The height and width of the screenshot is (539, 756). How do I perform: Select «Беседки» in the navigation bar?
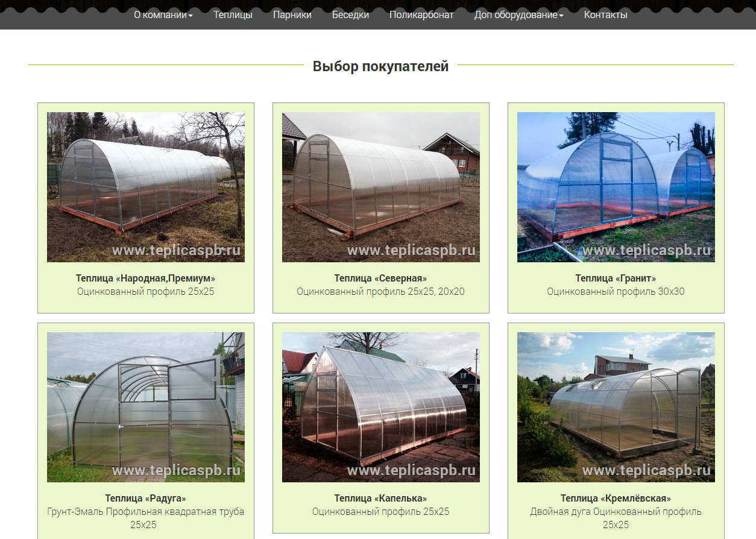[350, 15]
